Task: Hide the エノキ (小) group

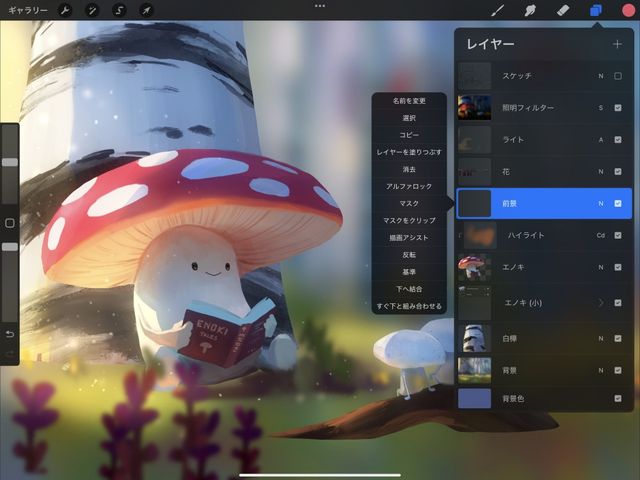Action: (x=618, y=303)
